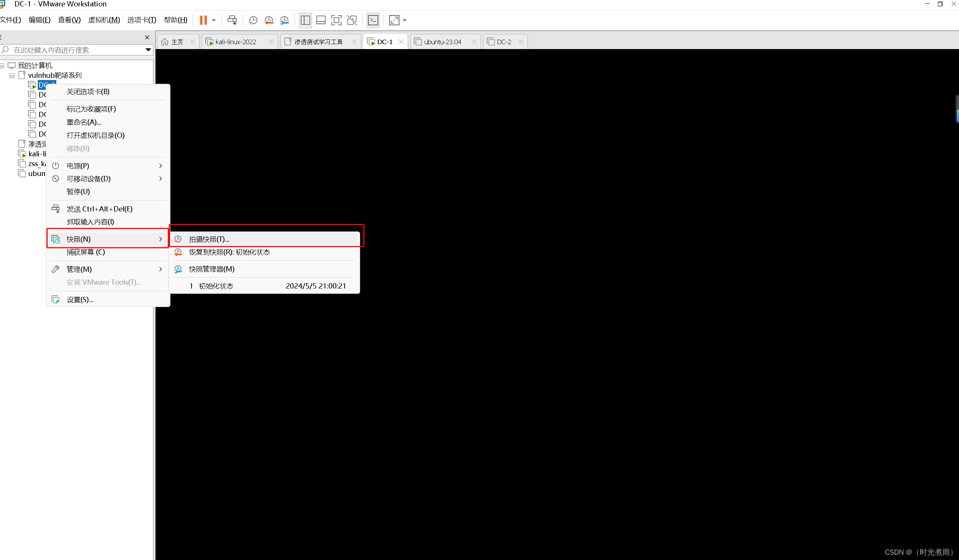Expand the 管理(M) submenu
959x560 pixels.
[x=108, y=269]
